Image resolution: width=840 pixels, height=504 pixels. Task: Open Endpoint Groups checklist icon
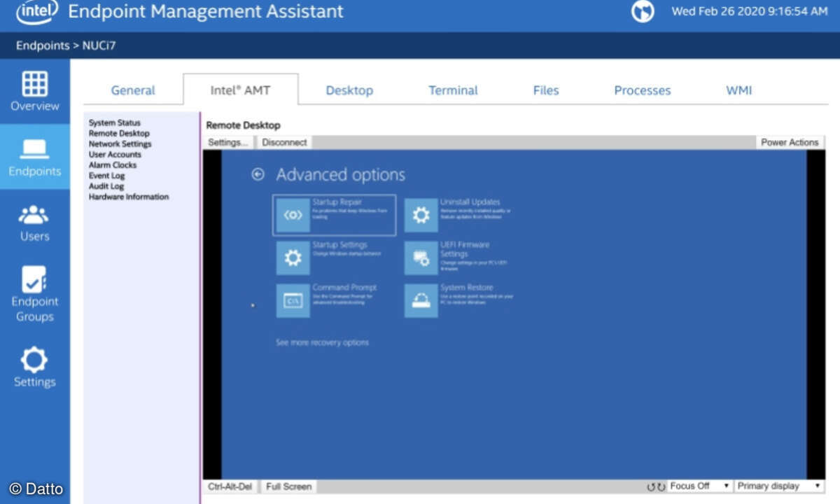pos(34,279)
